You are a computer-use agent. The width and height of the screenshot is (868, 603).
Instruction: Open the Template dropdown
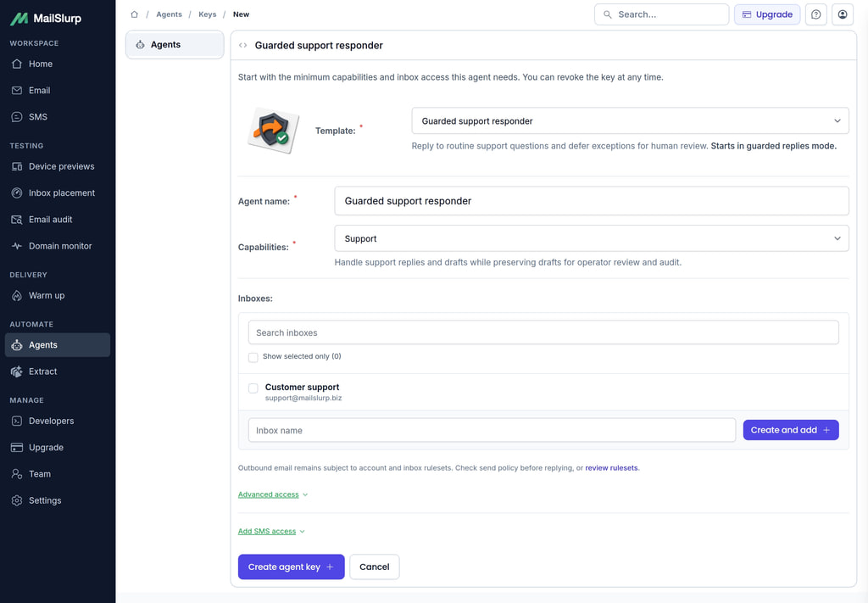pos(630,120)
